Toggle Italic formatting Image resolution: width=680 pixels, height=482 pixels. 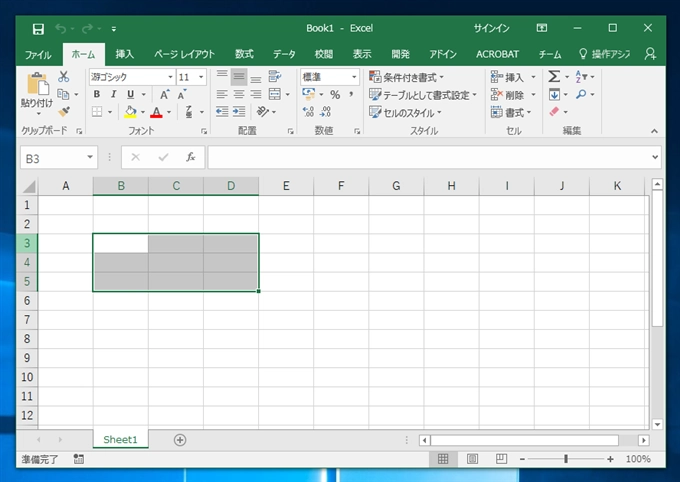tap(114, 94)
